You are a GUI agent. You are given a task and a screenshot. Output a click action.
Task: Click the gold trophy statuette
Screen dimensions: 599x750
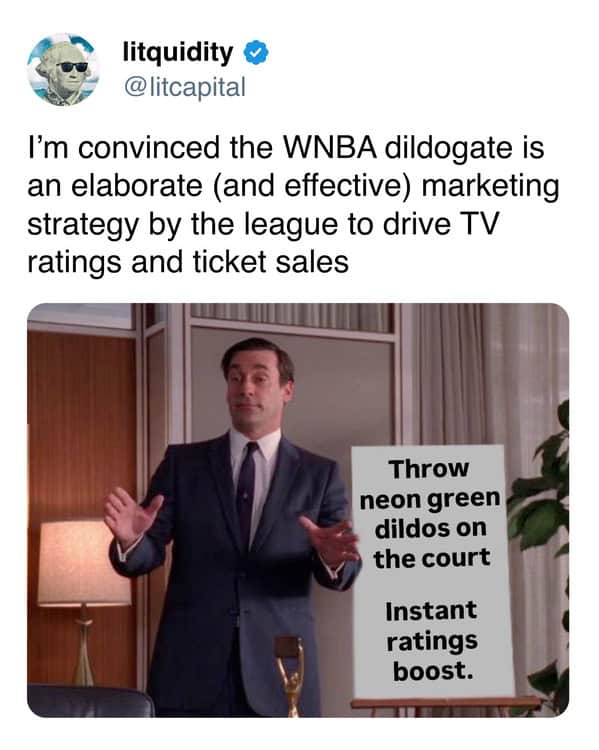point(290,675)
